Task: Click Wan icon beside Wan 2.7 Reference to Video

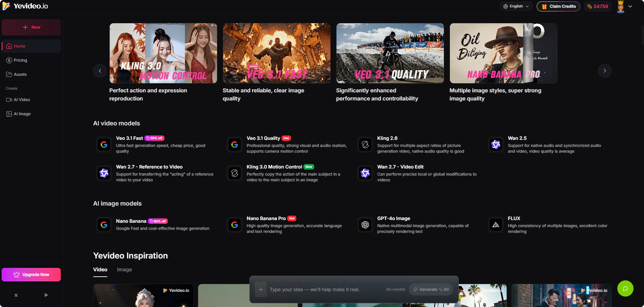Action: [x=104, y=173]
